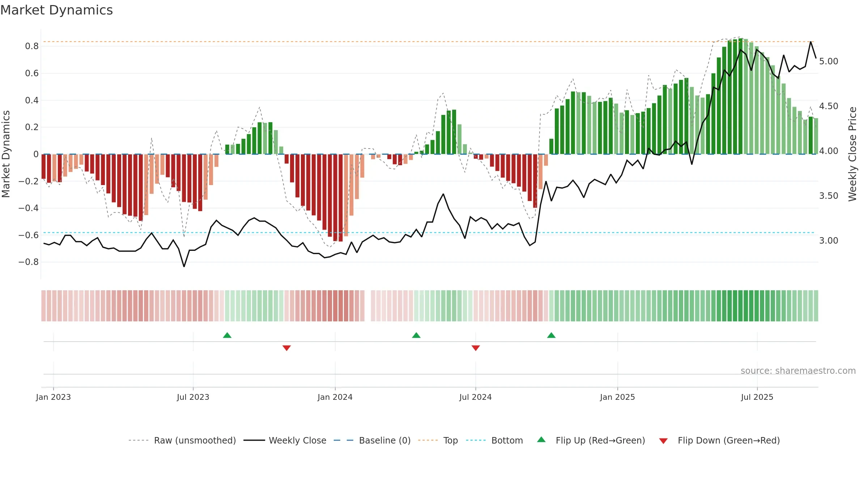Click the 0.8 left axis tick
Screen dimensions: 868x488
[x=32, y=46]
